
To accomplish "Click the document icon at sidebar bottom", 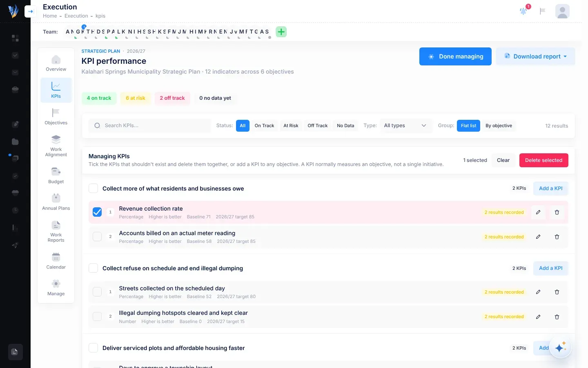I will tap(15, 352).
